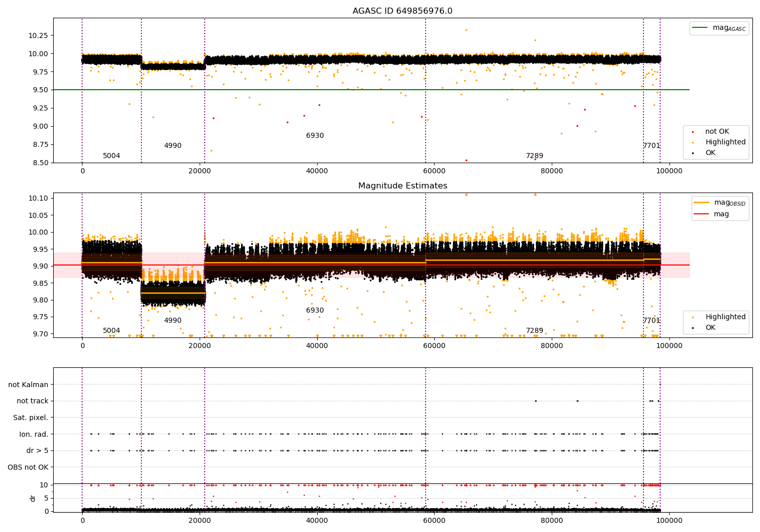This screenshot has width=760, height=532.
Task: Click obsid label 5004 in the top plot
Action: click(111, 156)
